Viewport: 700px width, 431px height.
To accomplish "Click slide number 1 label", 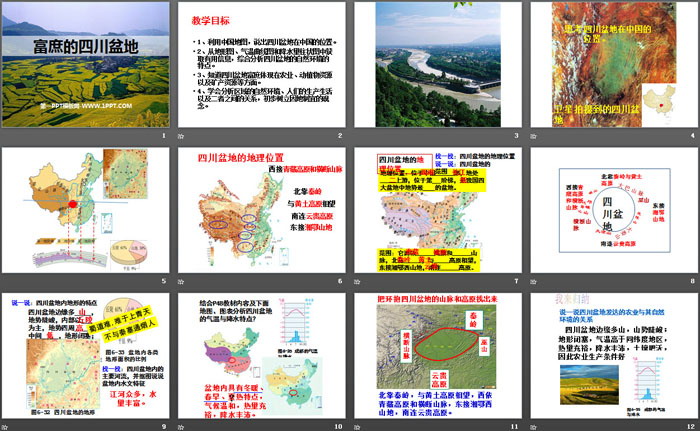I will pos(164,135).
